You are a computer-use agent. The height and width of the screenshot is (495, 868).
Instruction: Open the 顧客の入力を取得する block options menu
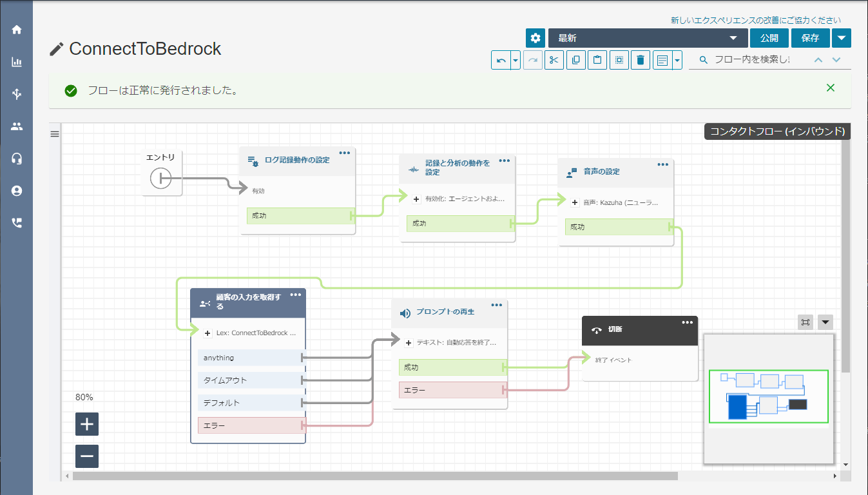tap(296, 295)
